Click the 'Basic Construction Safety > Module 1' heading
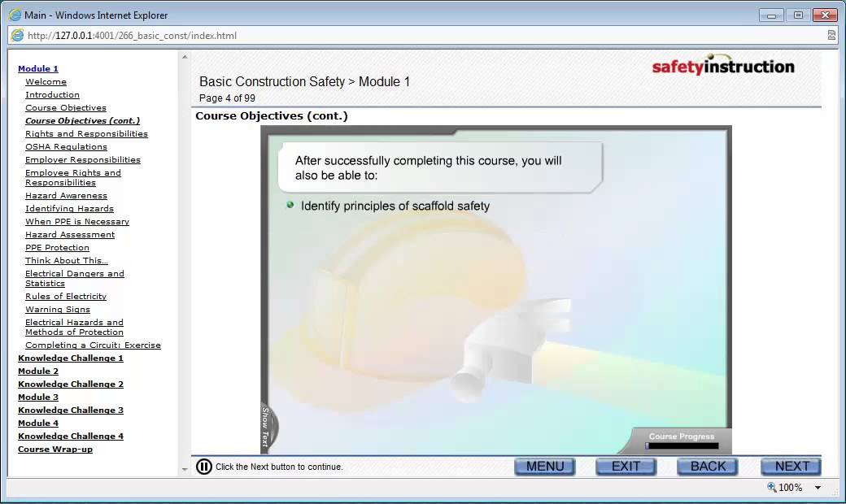846x504 pixels. coord(304,81)
